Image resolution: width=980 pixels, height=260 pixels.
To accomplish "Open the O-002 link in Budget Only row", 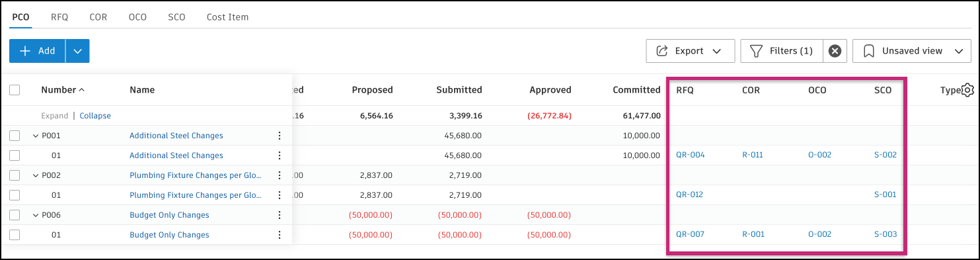I will [819, 234].
